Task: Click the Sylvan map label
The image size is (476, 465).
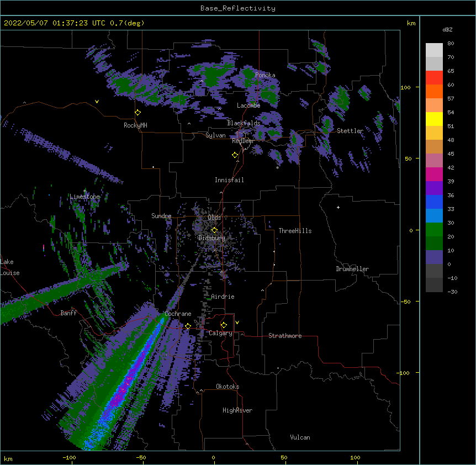Action: [215, 135]
